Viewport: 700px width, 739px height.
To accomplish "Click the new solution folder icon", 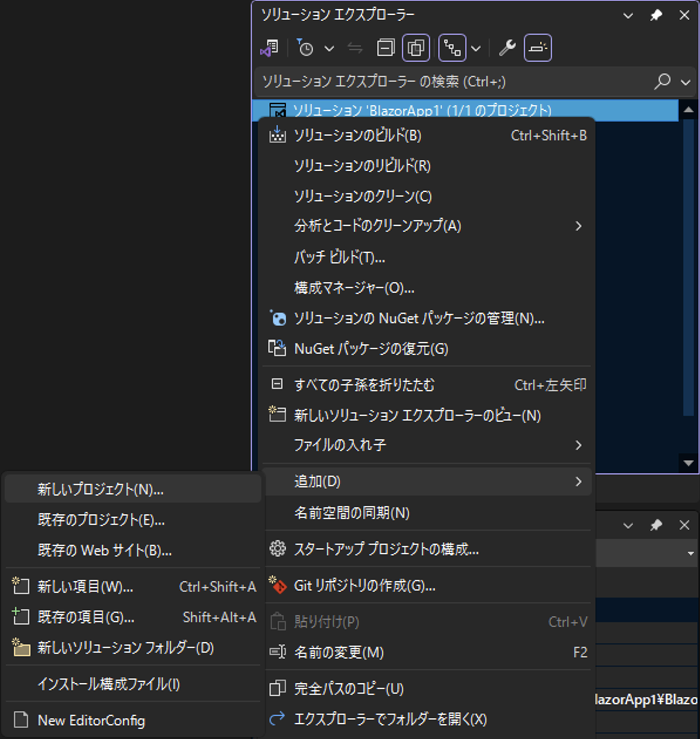I will (x=21, y=647).
